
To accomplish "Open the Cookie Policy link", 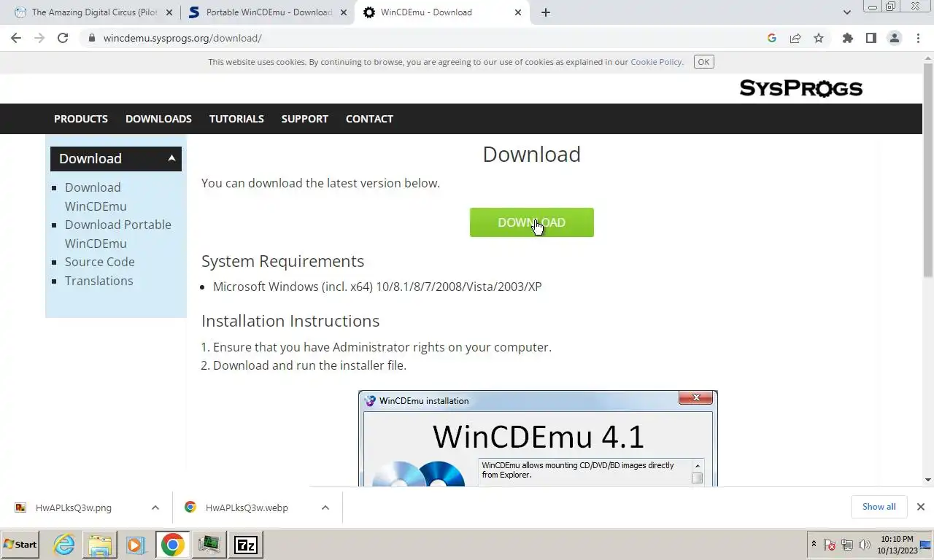I will pos(656,62).
